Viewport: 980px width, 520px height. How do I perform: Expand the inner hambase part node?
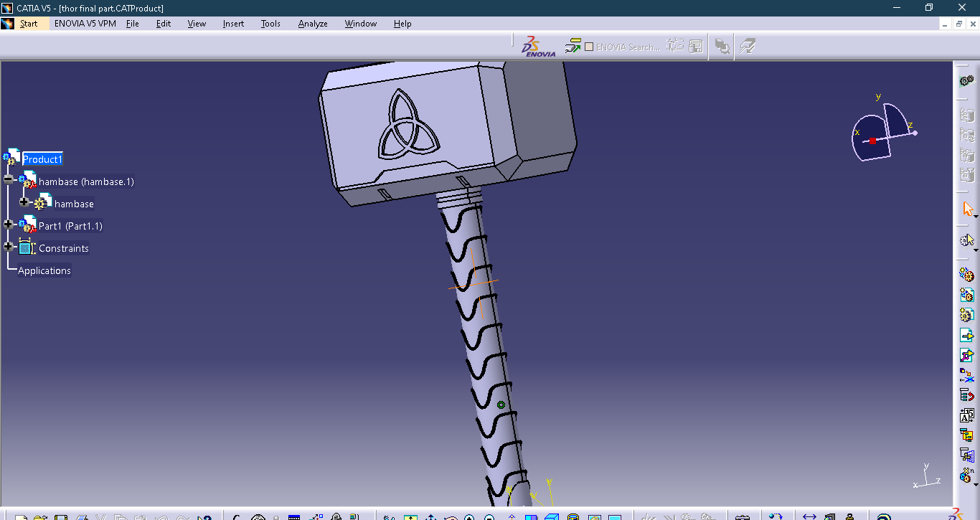click(24, 202)
